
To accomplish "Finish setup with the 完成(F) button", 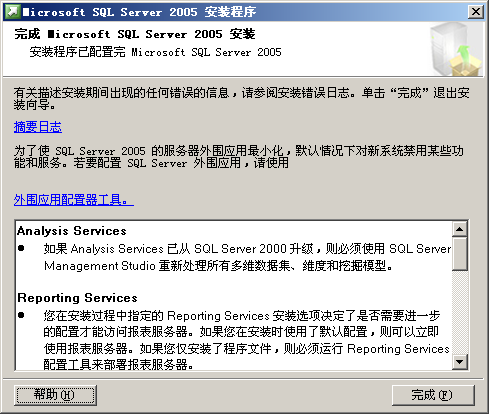I will pos(433,395).
